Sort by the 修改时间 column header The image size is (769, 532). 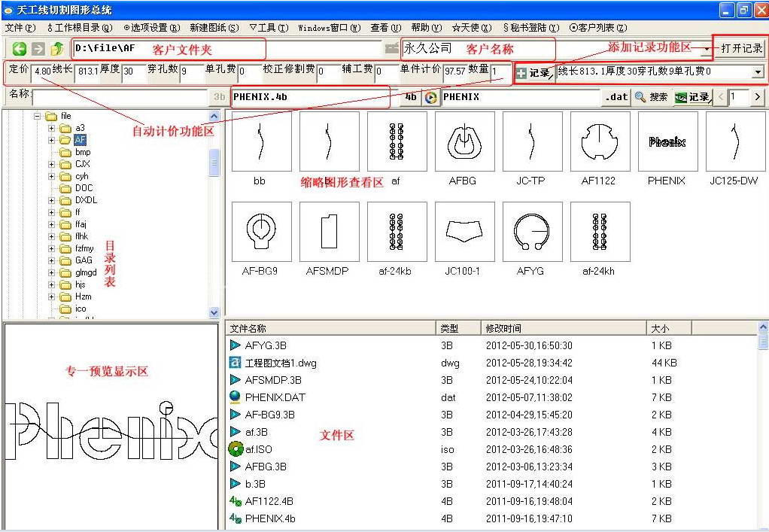point(564,328)
